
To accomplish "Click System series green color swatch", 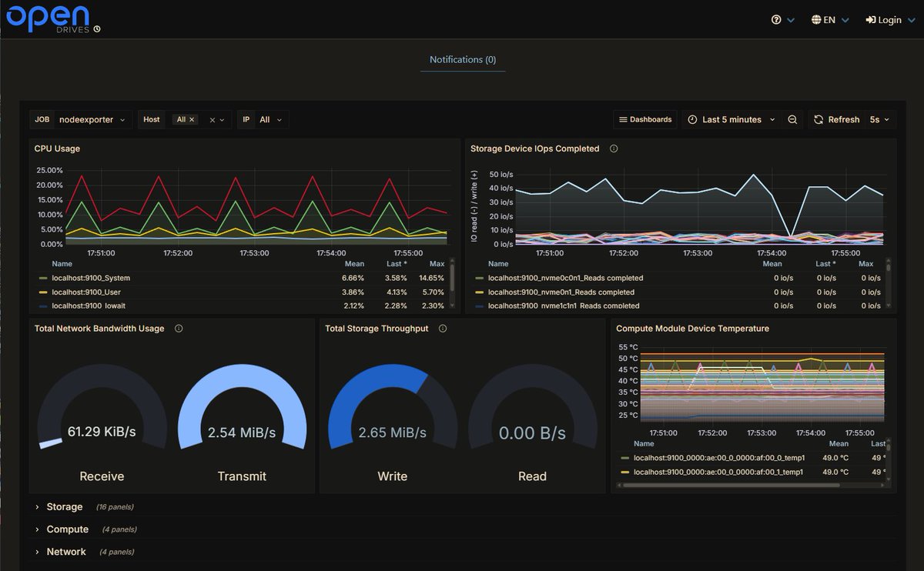I will (42, 278).
